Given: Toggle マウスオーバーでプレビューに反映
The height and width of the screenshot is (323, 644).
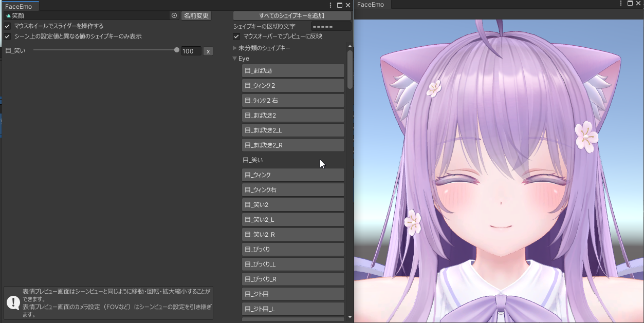Looking at the screenshot, I should click(x=236, y=36).
